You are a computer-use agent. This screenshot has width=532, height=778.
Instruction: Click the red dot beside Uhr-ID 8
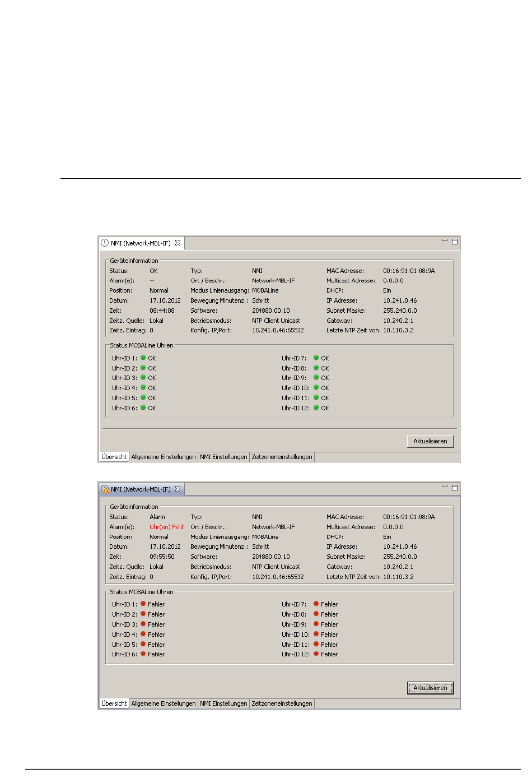click(x=316, y=614)
